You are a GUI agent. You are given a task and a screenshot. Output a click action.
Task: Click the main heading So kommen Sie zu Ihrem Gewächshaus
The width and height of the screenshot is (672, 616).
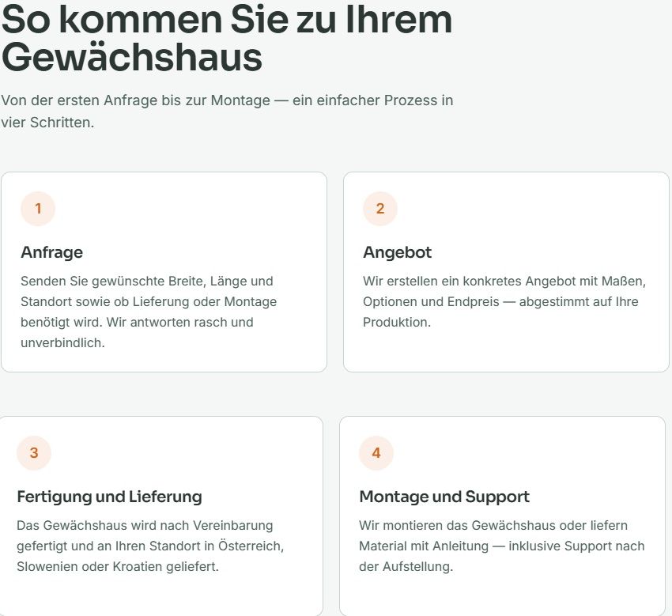(227, 38)
